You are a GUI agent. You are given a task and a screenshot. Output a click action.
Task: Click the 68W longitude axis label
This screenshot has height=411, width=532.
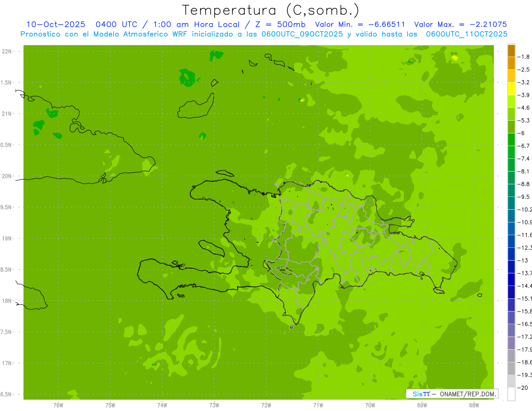coord(473,405)
